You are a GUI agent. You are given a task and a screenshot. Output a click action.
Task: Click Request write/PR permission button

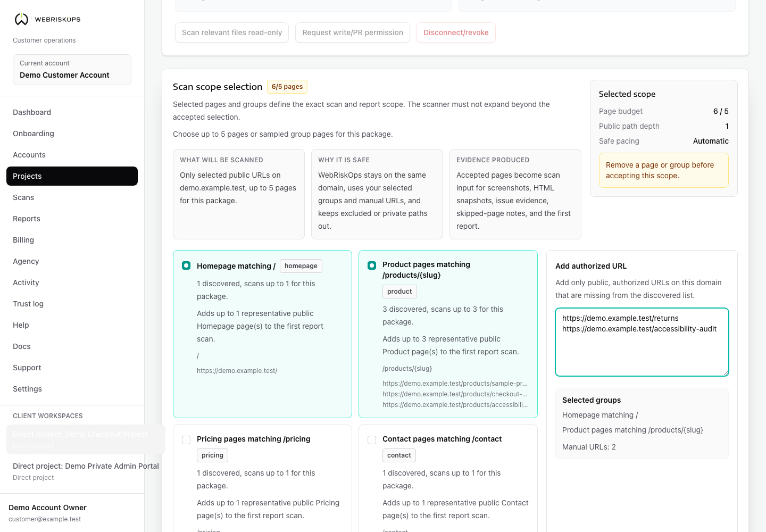(353, 32)
